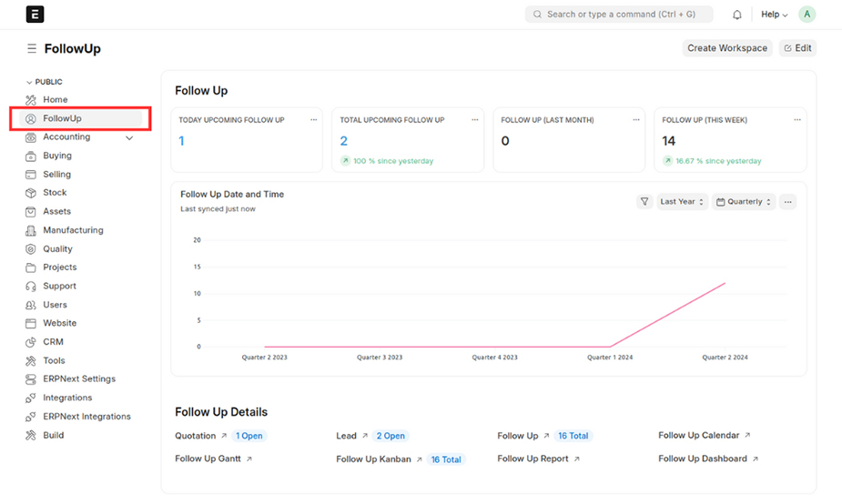Open the Follow Up Kanban link
The height and width of the screenshot is (504, 842).
click(x=373, y=459)
